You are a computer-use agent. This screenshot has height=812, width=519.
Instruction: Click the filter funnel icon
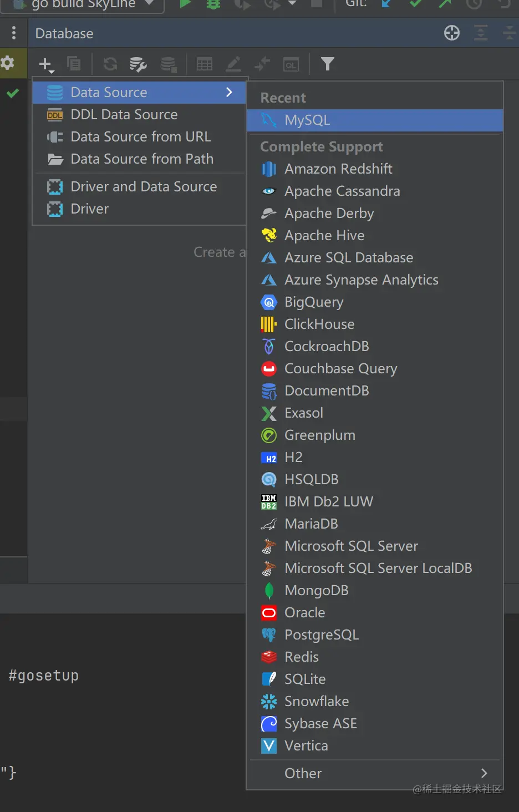click(x=327, y=64)
